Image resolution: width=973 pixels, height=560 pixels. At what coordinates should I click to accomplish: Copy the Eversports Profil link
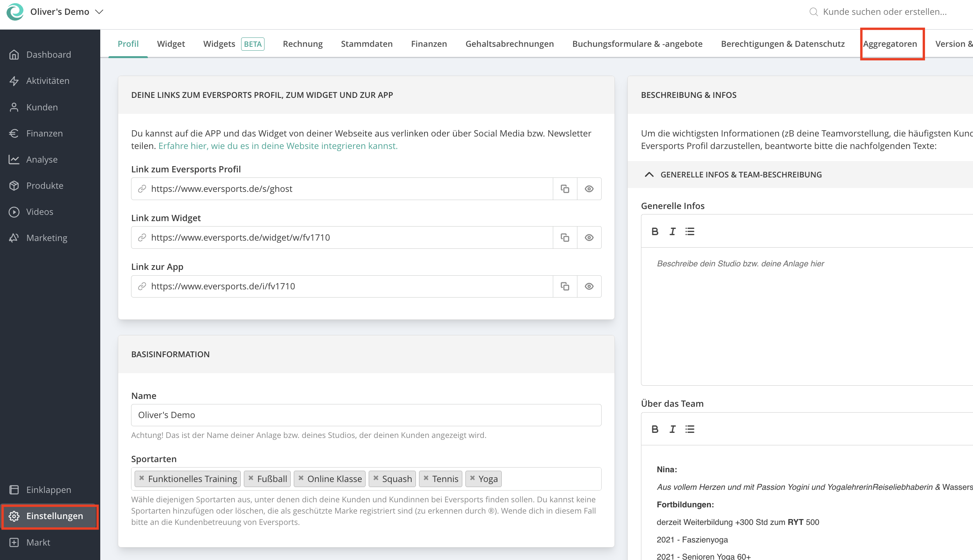tap(565, 189)
